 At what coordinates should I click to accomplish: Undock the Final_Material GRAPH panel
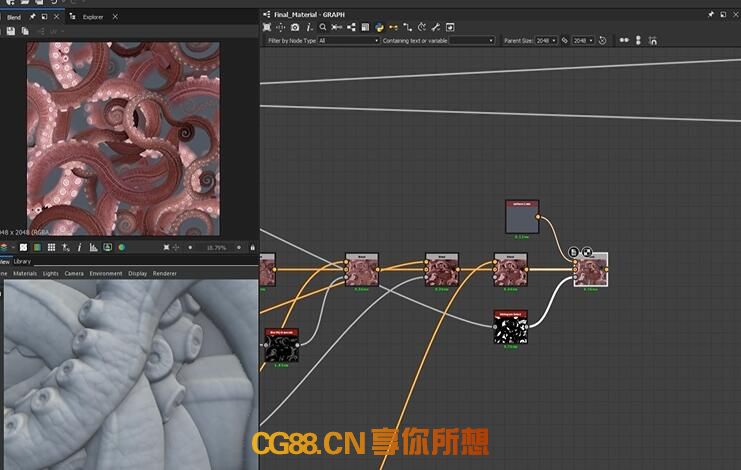[x=723, y=15]
